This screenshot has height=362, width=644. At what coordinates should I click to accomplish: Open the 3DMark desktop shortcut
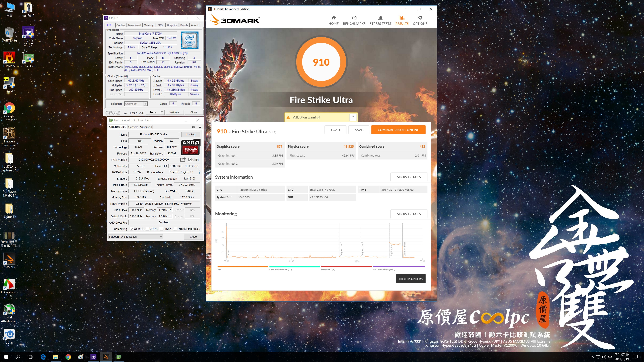(x=9, y=261)
